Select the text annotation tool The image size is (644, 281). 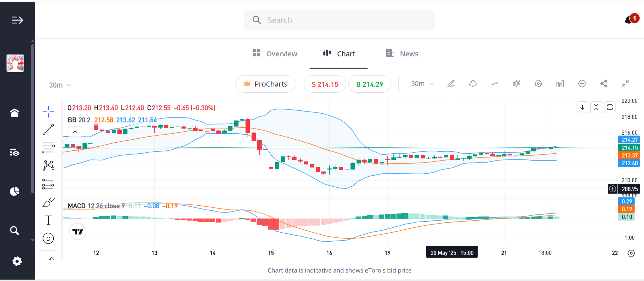[x=48, y=220]
